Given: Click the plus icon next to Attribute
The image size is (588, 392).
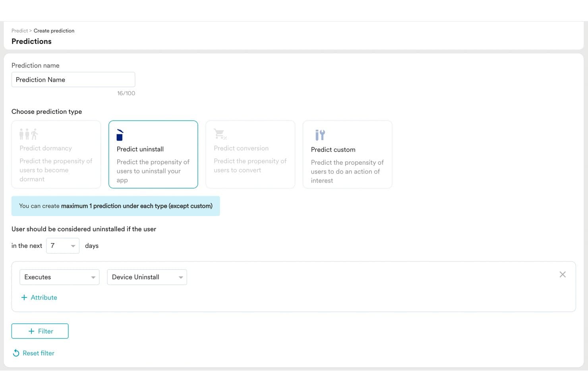Looking at the screenshot, I should (24, 297).
